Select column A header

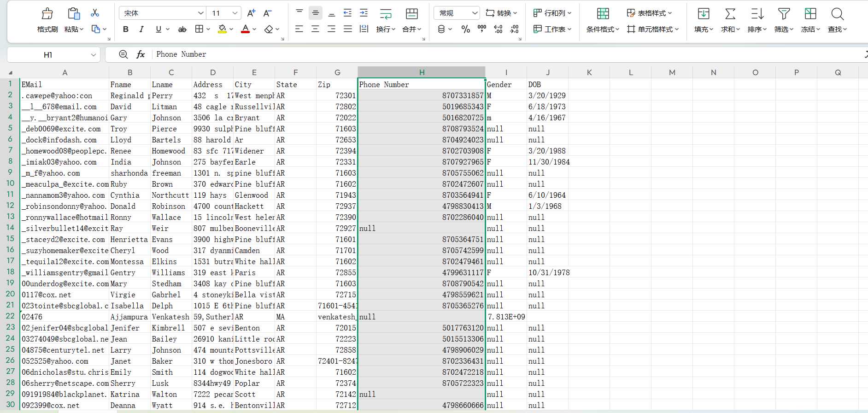coord(65,72)
